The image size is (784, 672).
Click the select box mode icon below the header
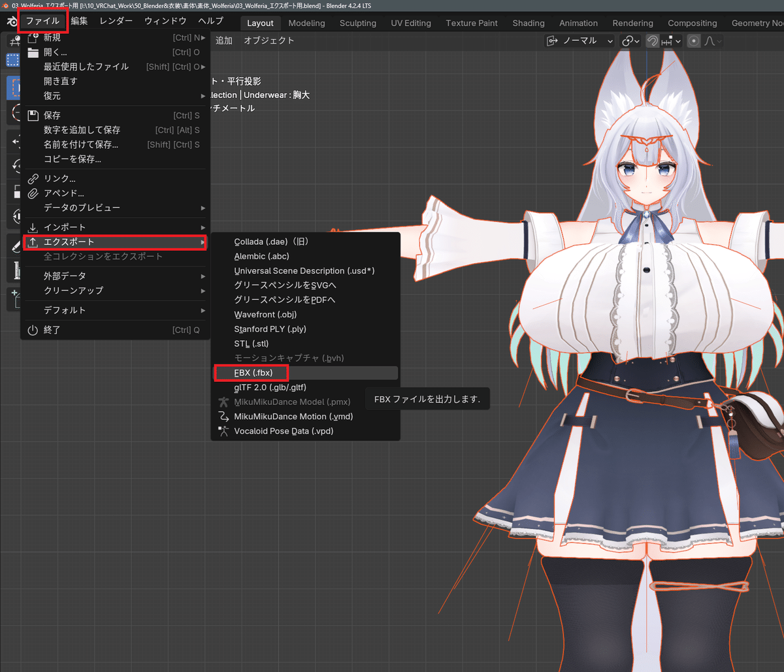click(12, 60)
